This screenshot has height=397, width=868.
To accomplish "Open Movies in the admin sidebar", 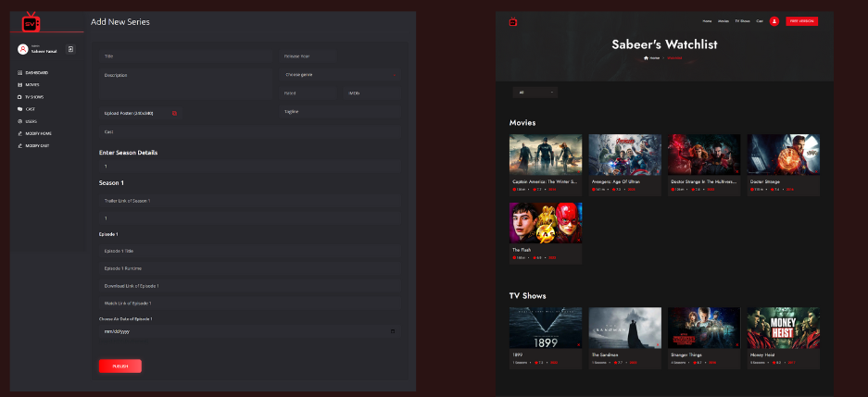I will [29, 84].
